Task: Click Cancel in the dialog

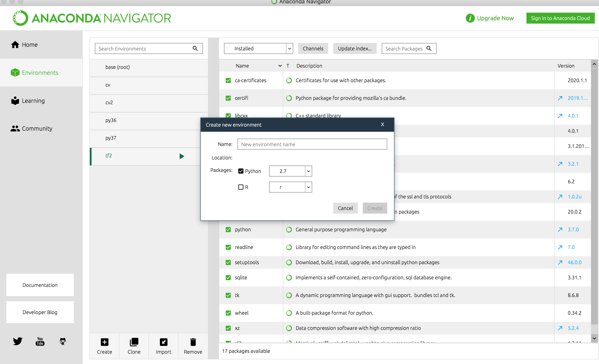Action: [x=345, y=208]
